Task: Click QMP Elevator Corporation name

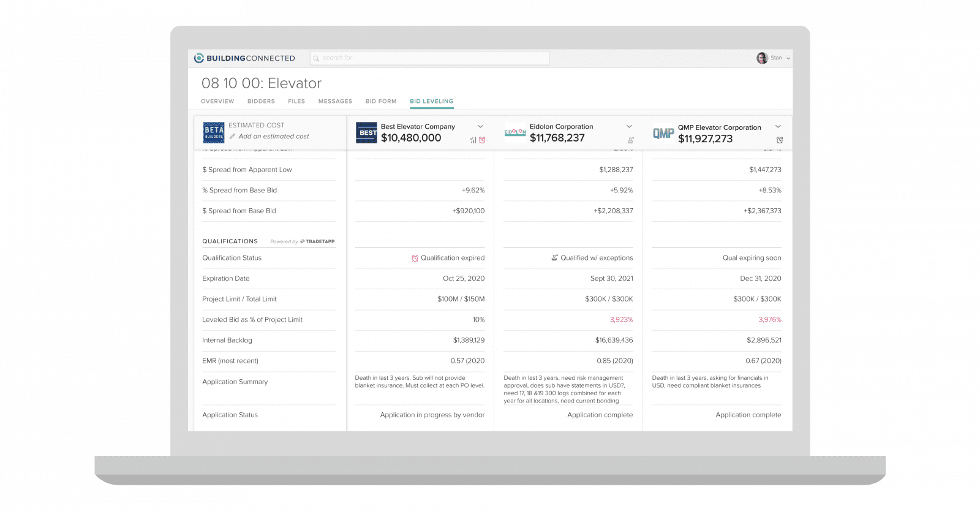Action: [x=719, y=127]
